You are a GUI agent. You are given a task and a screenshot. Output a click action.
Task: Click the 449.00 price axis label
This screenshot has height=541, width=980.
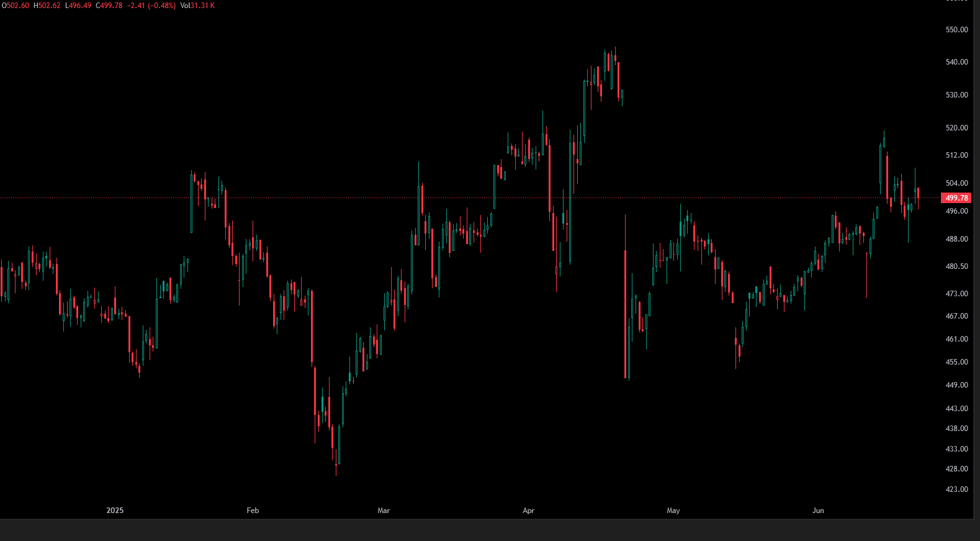click(x=956, y=385)
